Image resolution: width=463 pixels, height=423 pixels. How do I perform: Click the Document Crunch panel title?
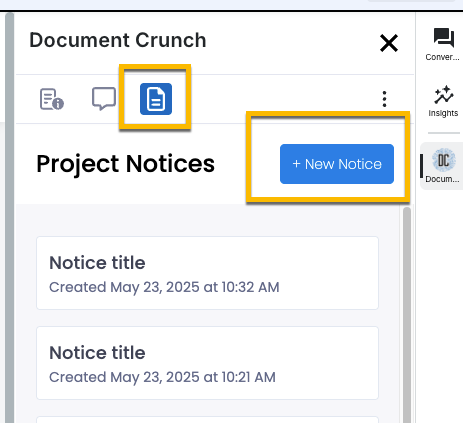(x=118, y=40)
